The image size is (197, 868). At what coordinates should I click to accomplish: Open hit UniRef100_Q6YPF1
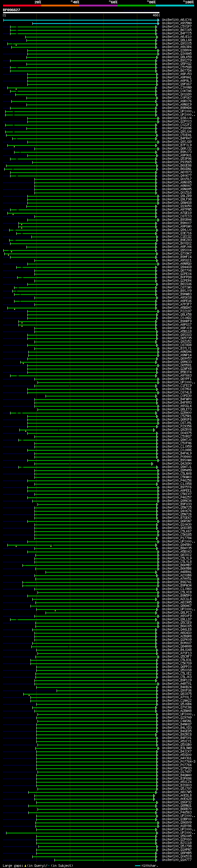click(176, 379)
